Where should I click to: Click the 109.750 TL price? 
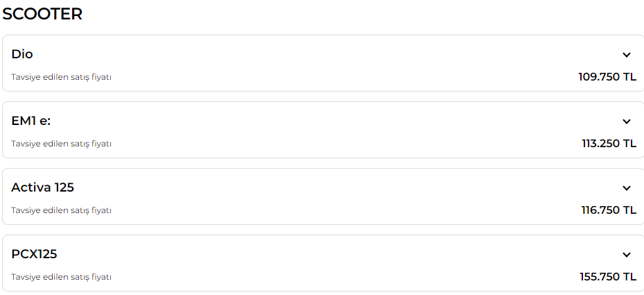pyautogui.click(x=607, y=77)
